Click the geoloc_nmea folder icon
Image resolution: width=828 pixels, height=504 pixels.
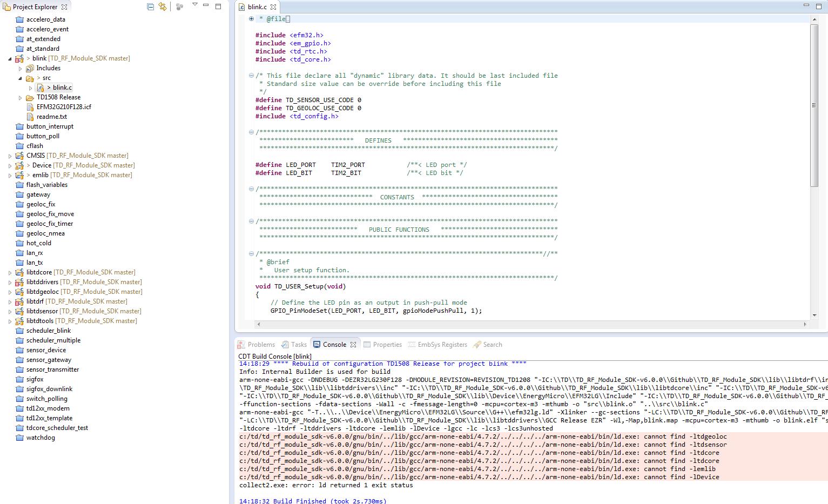(19, 233)
